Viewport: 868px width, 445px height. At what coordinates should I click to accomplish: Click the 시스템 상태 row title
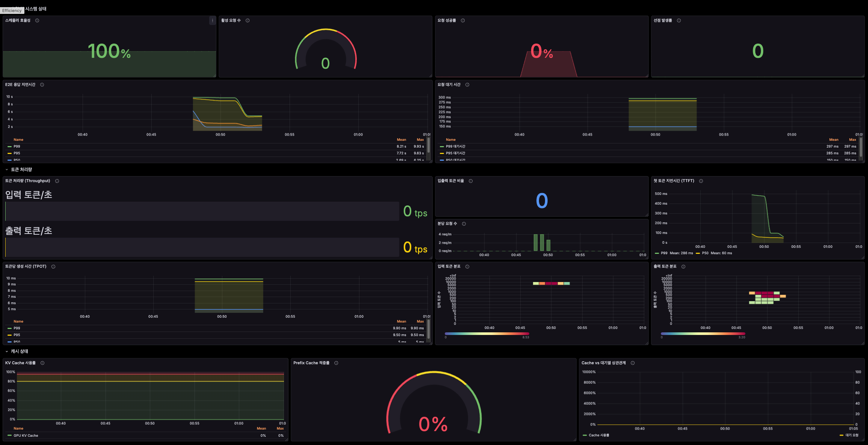click(x=36, y=9)
